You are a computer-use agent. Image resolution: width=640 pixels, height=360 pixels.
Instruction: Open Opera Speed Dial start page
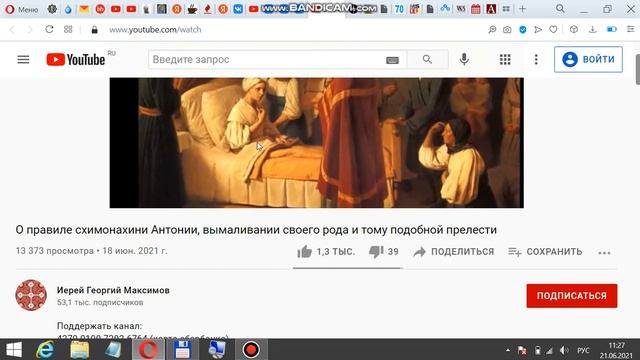(x=68, y=29)
